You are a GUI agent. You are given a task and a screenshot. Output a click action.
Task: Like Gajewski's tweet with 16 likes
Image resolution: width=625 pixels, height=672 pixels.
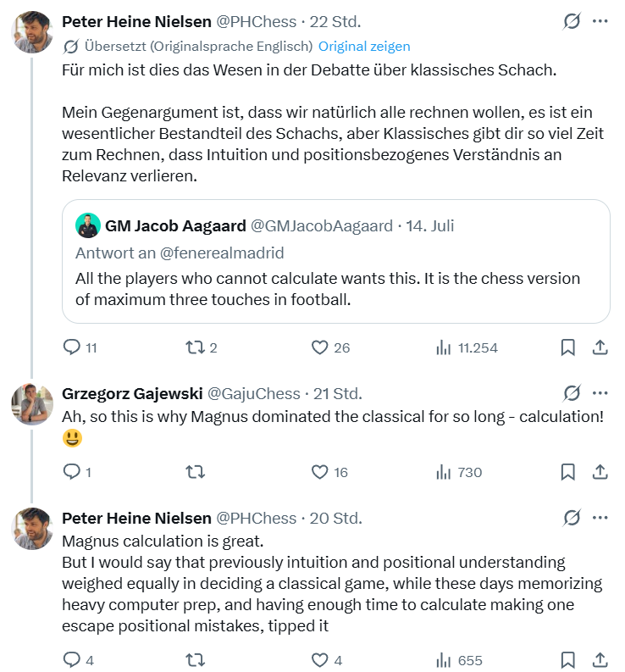click(x=329, y=472)
